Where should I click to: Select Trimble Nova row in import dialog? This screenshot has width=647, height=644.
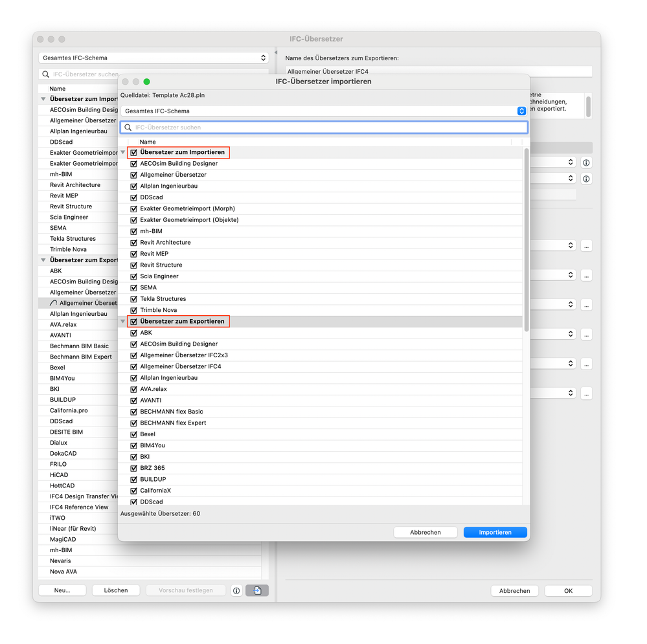320,310
